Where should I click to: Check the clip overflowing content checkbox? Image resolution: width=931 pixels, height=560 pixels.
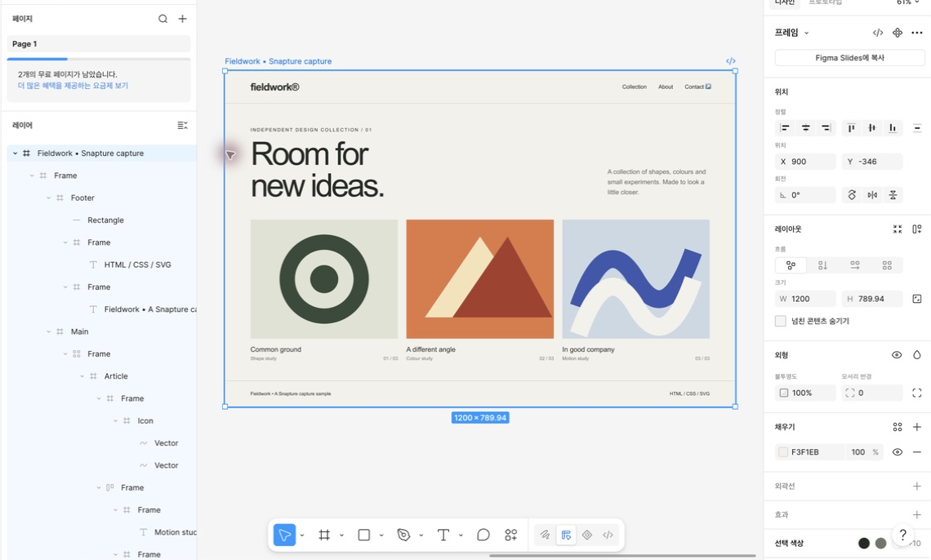pyautogui.click(x=781, y=321)
